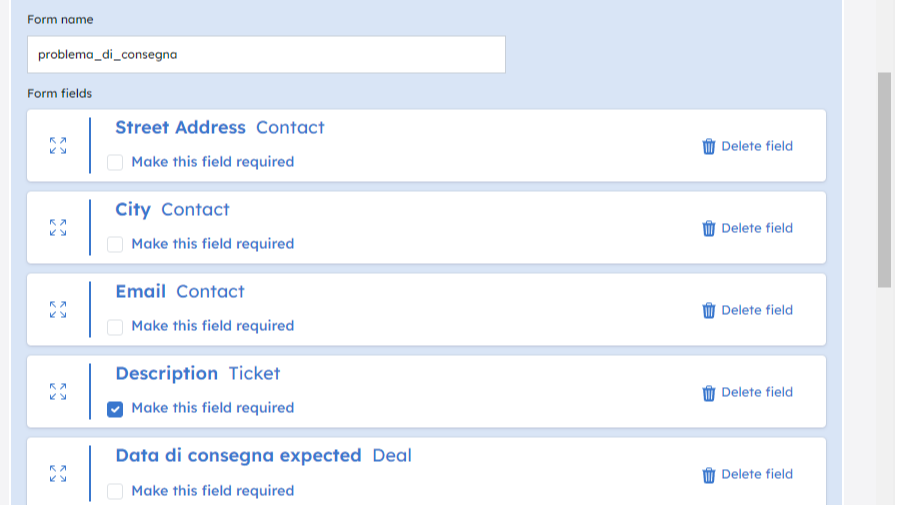The width and height of the screenshot is (898, 505).
Task: Click trash icon on Street Address row
Action: [x=709, y=146]
